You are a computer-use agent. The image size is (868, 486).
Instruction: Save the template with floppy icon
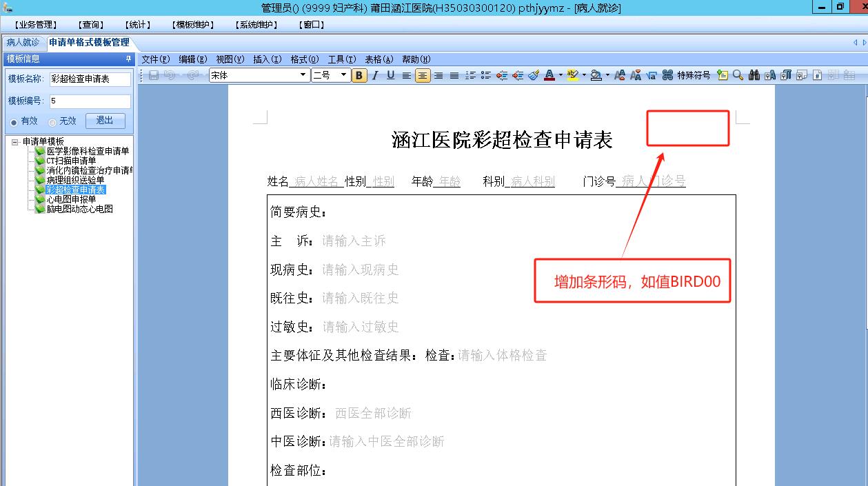154,75
